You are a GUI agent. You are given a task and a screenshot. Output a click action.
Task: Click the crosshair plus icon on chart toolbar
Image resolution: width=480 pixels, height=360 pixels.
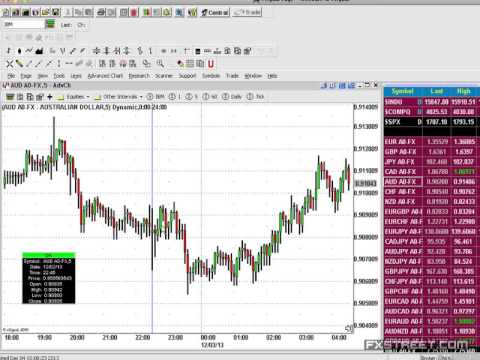[x=50, y=97]
